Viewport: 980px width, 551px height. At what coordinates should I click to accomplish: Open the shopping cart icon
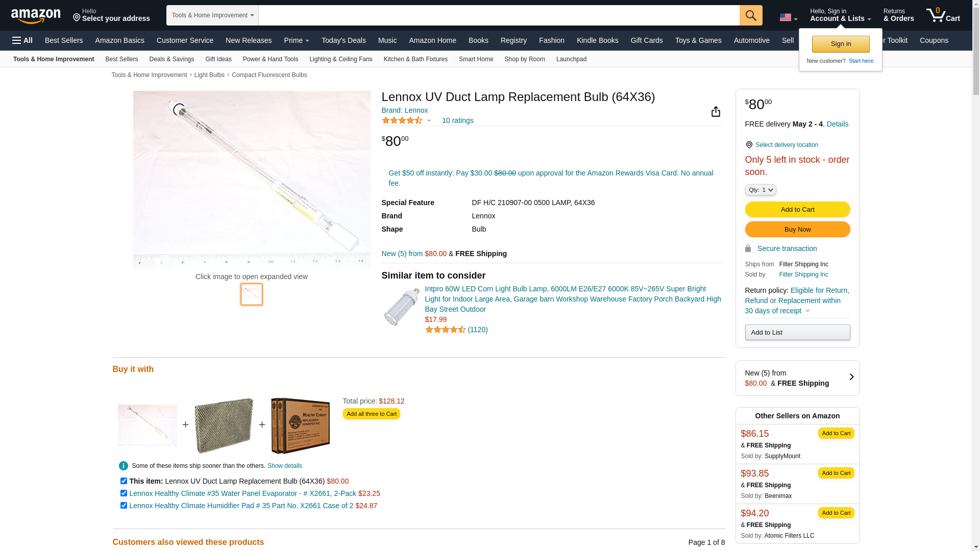(x=943, y=15)
